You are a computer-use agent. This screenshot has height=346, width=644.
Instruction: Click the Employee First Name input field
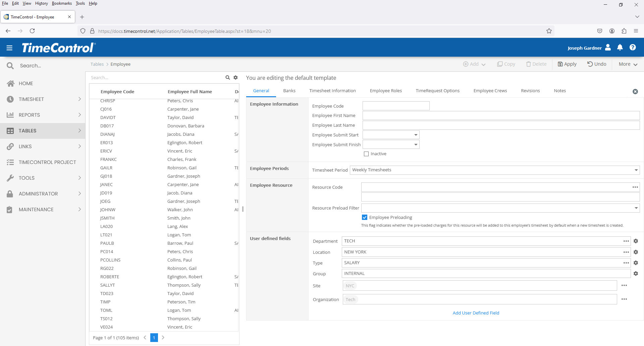501,116
